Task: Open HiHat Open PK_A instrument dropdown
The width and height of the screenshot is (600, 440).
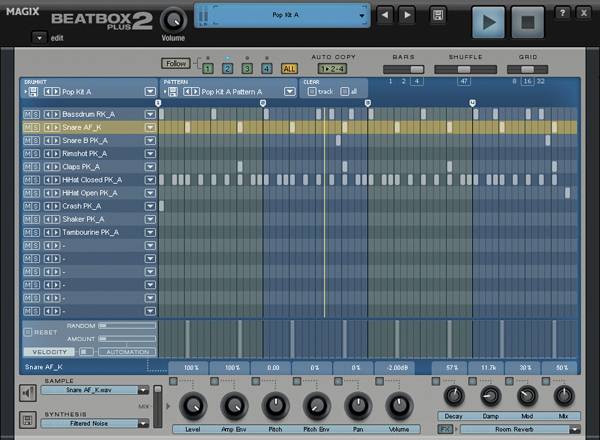Action: pyautogui.click(x=150, y=193)
